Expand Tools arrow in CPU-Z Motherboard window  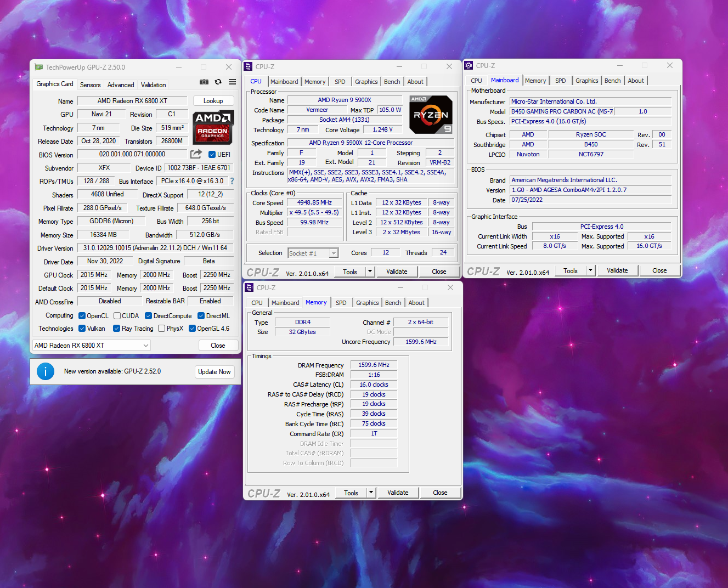[x=591, y=270]
